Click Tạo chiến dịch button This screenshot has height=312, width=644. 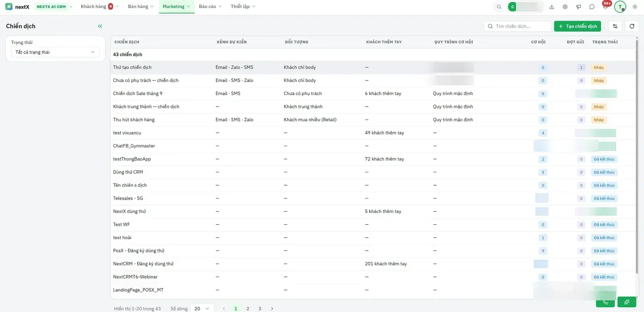click(577, 26)
